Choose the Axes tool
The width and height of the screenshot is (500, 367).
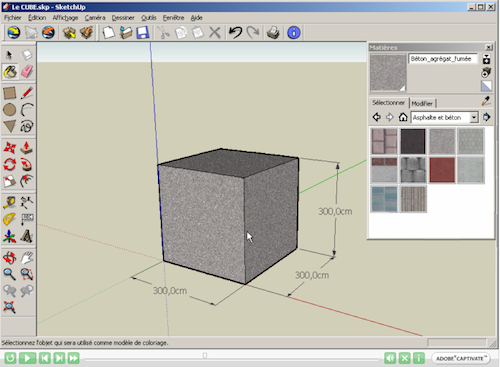(x=9, y=236)
